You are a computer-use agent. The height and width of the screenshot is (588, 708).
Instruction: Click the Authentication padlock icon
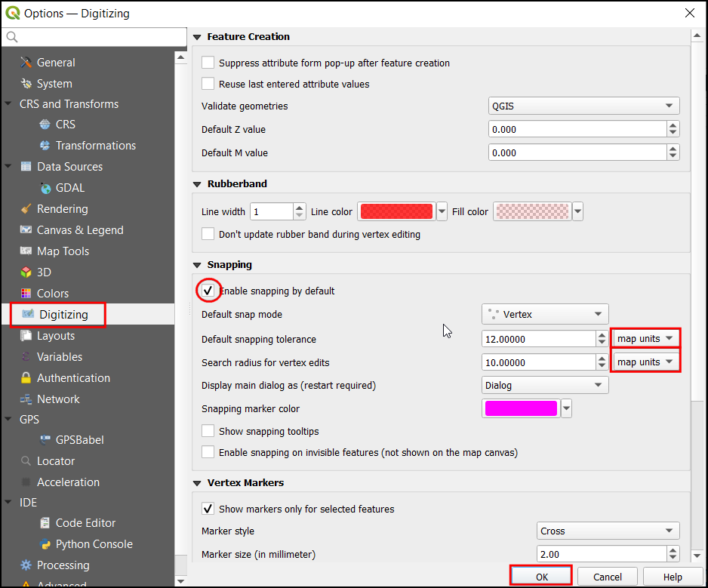(x=26, y=378)
